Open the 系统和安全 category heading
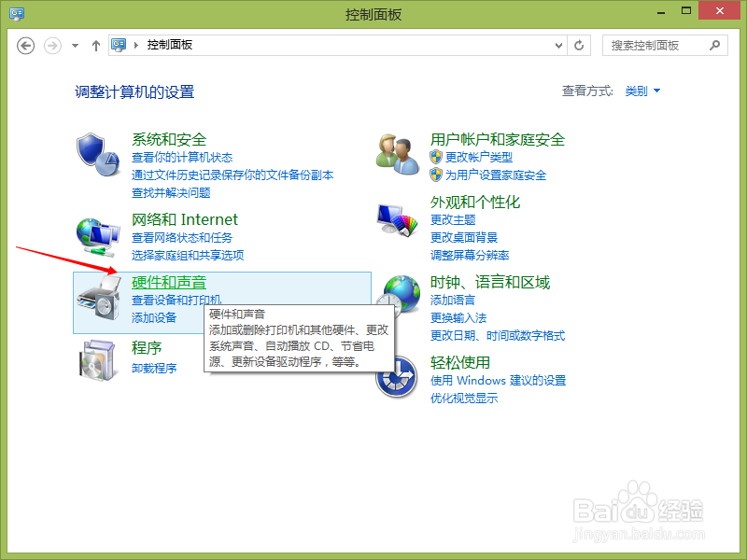This screenshot has height=560, width=747. pos(169,139)
